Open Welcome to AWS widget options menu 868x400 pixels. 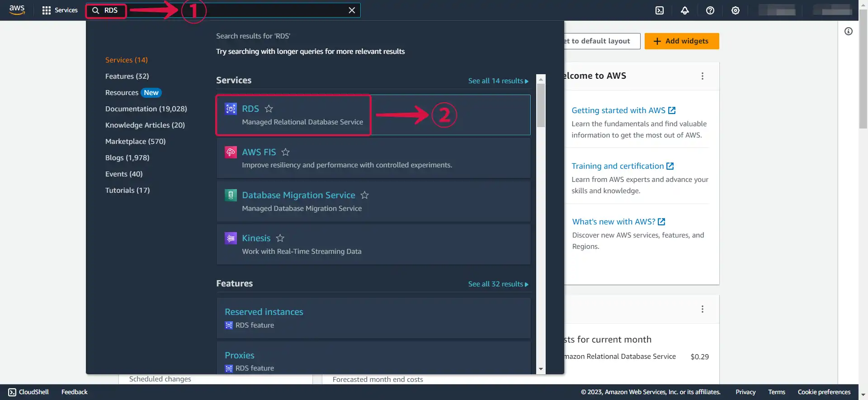pos(703,76)
